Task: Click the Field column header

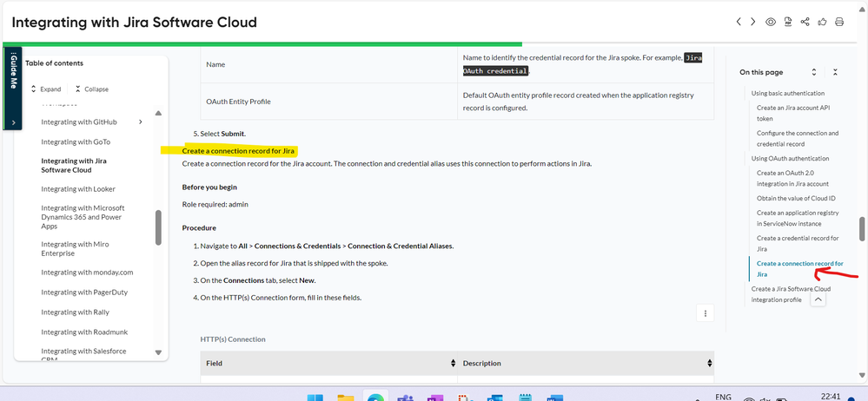Action: 328,364
